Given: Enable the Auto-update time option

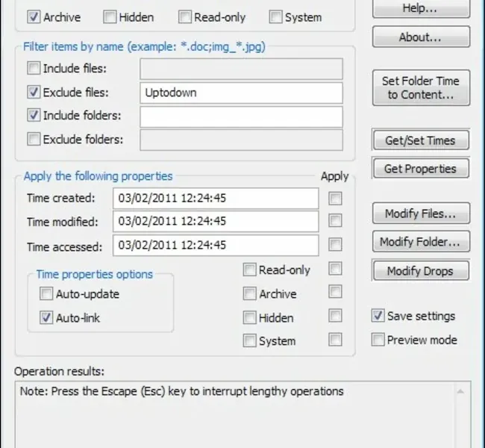Looking at the screenshot, I should coord(47,294).
